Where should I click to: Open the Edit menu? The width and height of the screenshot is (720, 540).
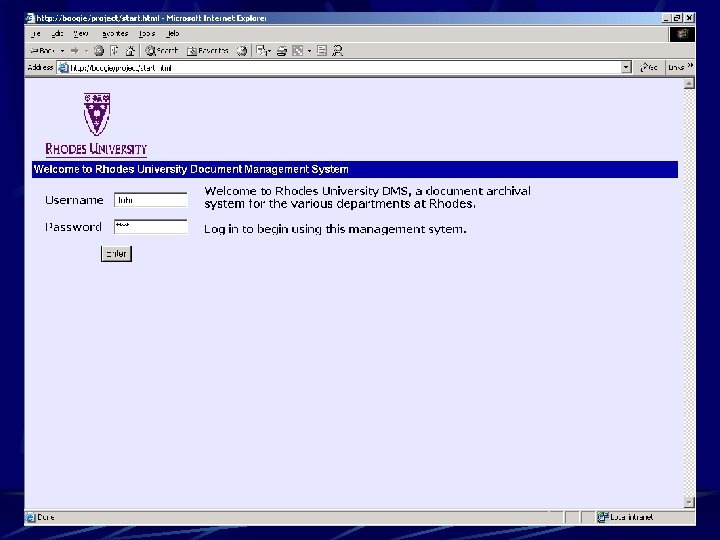[x=57, y=34]
